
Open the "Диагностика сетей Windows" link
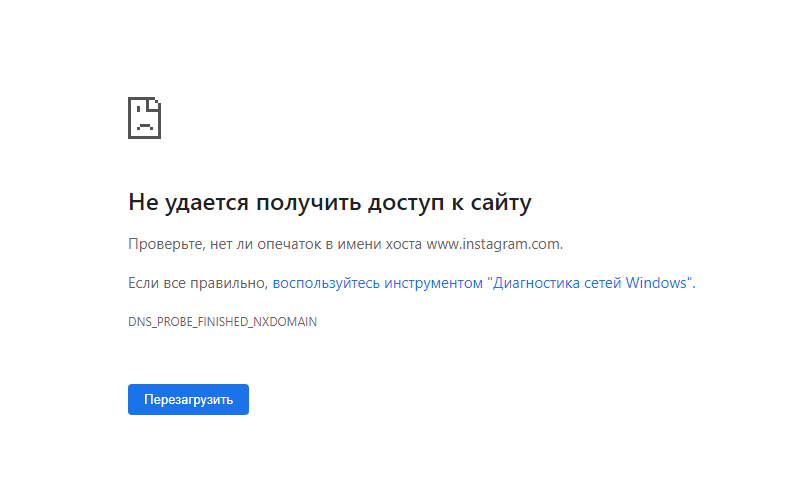[x=483, y=283]
